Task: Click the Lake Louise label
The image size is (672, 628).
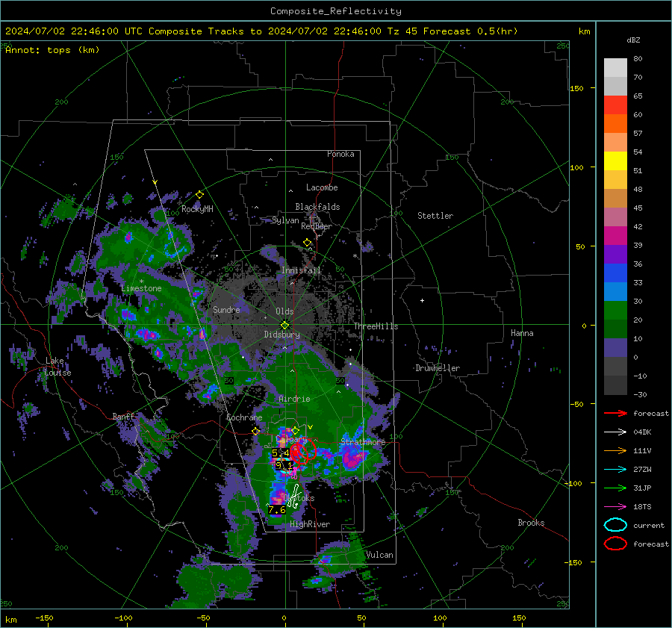Action: tap(57, 367)
